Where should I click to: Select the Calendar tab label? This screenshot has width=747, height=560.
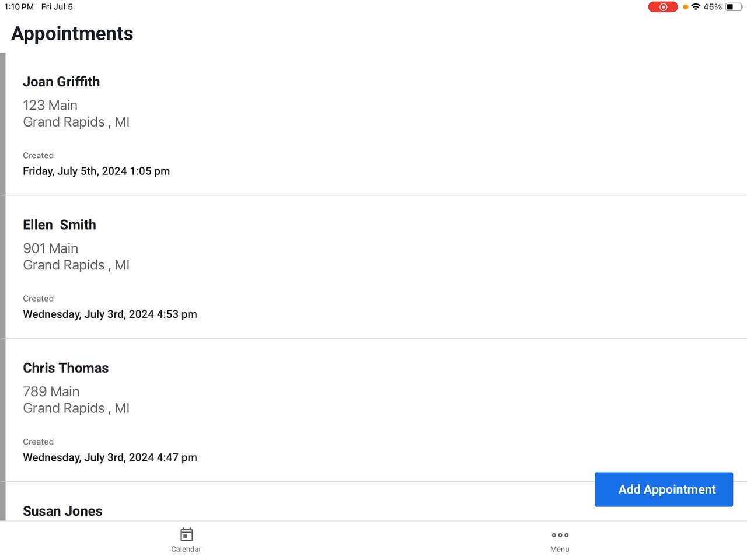pyautogui.click(x=186, y=549)
